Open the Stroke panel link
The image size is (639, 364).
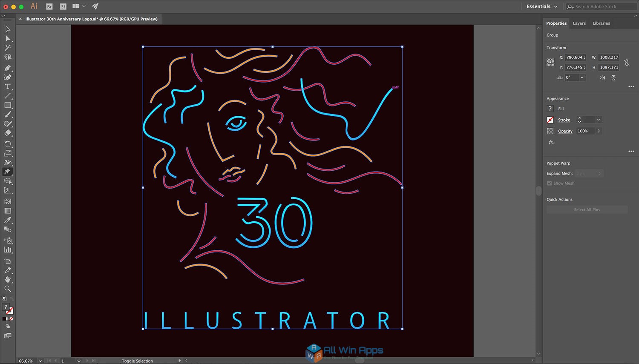click(564, 120)
